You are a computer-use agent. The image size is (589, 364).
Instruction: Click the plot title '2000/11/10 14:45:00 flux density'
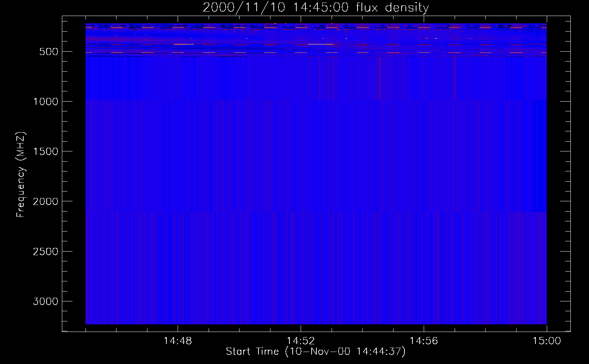pos(316,7)
